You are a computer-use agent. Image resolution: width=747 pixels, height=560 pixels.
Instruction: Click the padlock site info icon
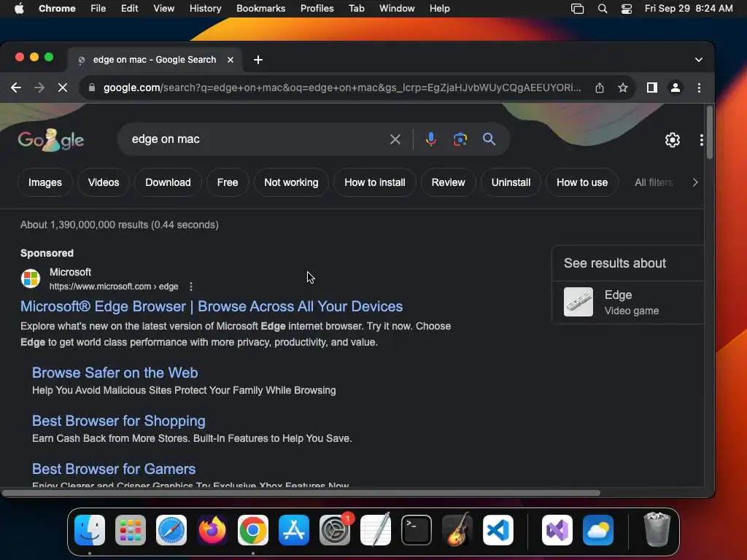coord(92,87)
